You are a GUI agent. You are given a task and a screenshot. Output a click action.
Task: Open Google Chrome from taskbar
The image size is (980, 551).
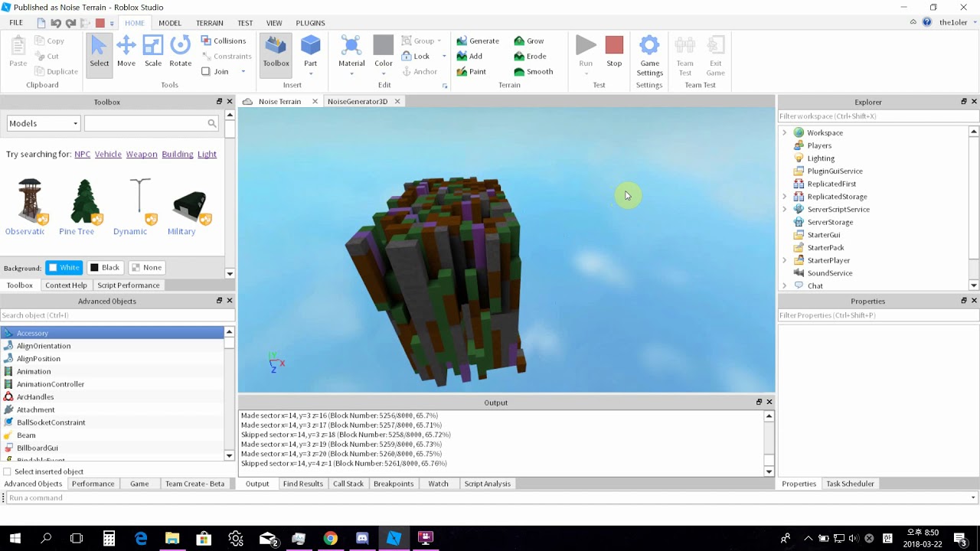tap(330, 538)
